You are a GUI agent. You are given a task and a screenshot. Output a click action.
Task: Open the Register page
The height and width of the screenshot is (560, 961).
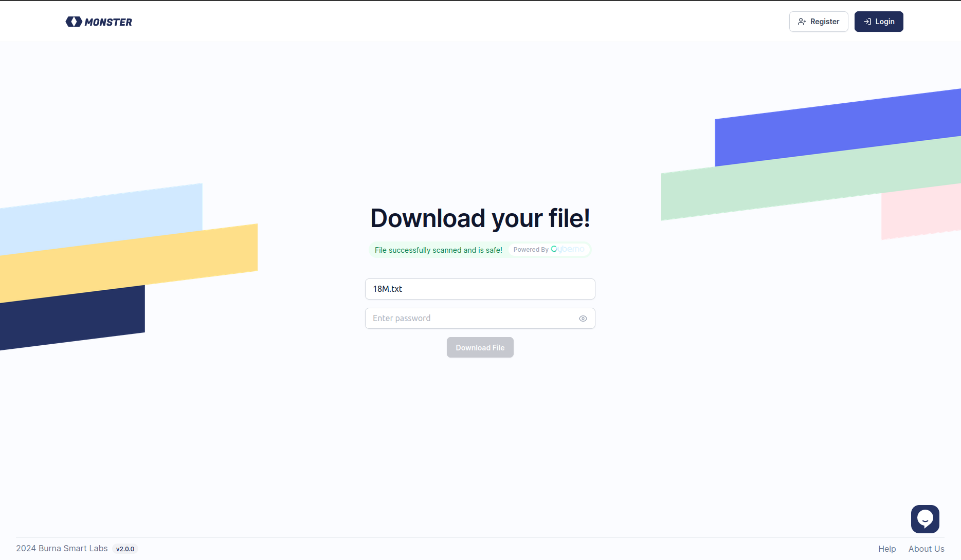pos(819,22)
